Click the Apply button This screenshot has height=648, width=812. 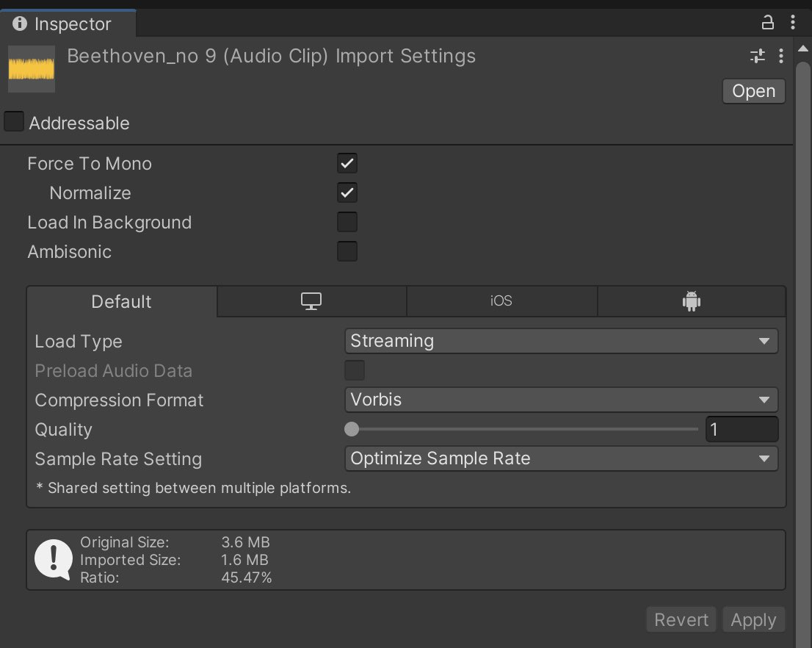pos(753,619)
